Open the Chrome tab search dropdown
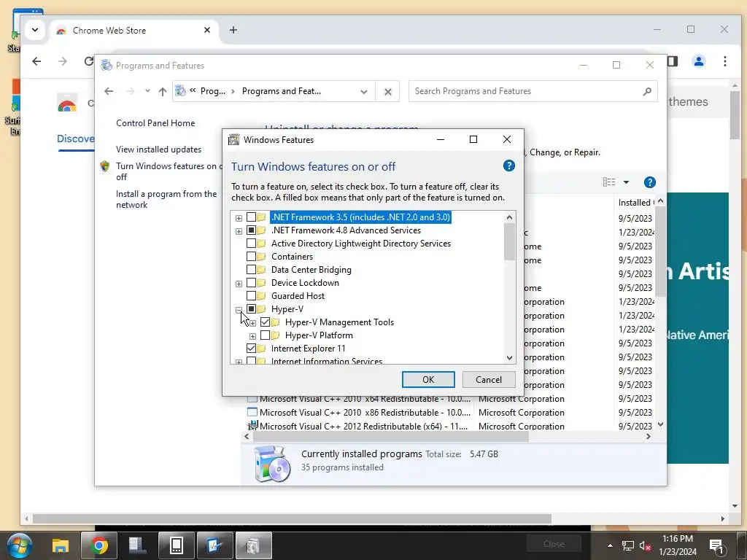Viewport: 747px width, 560px height. tap(35, 30)
